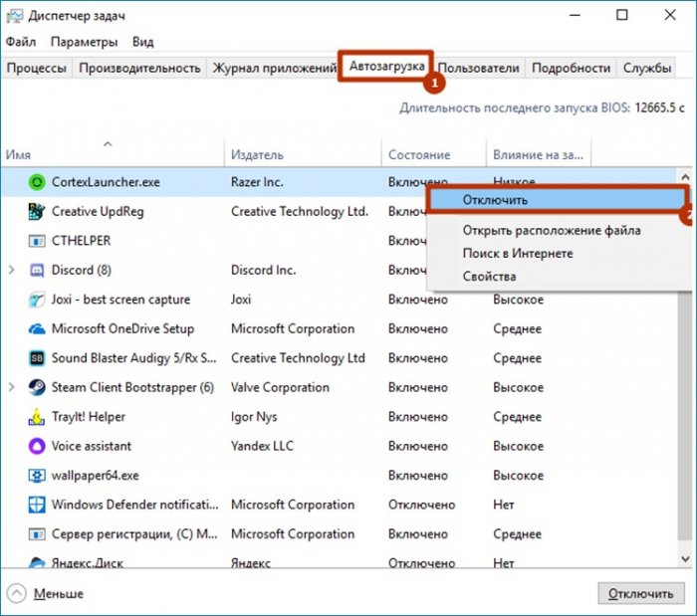Click the Windows Defender notification icon
This screenshot has width=697, height=616.
(x=37, y=505)
